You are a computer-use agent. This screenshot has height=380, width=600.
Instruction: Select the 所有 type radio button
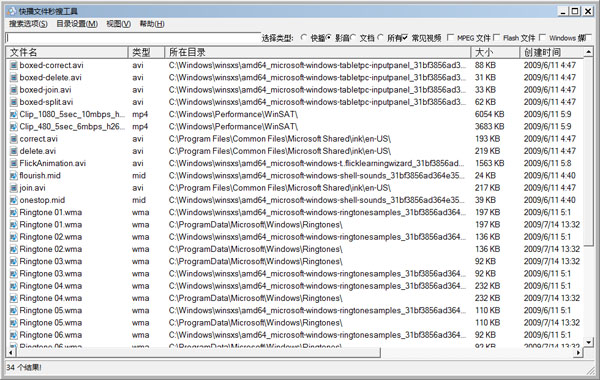click(x=380, y=38)
